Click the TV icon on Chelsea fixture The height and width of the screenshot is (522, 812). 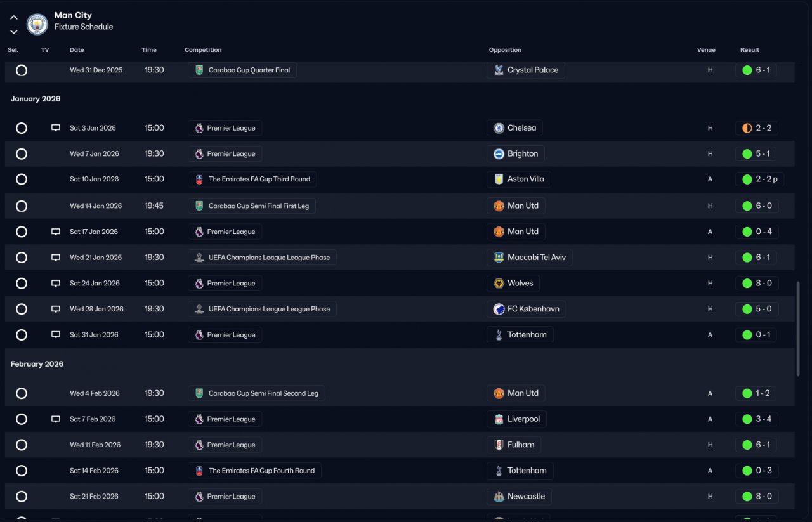[56, 128]
